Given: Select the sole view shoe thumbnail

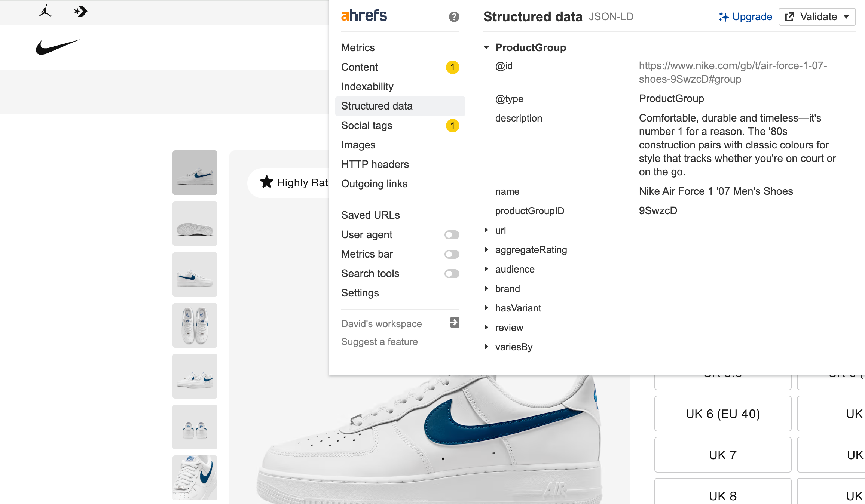Looking at the screenshot, I should (x=195, y=224).
